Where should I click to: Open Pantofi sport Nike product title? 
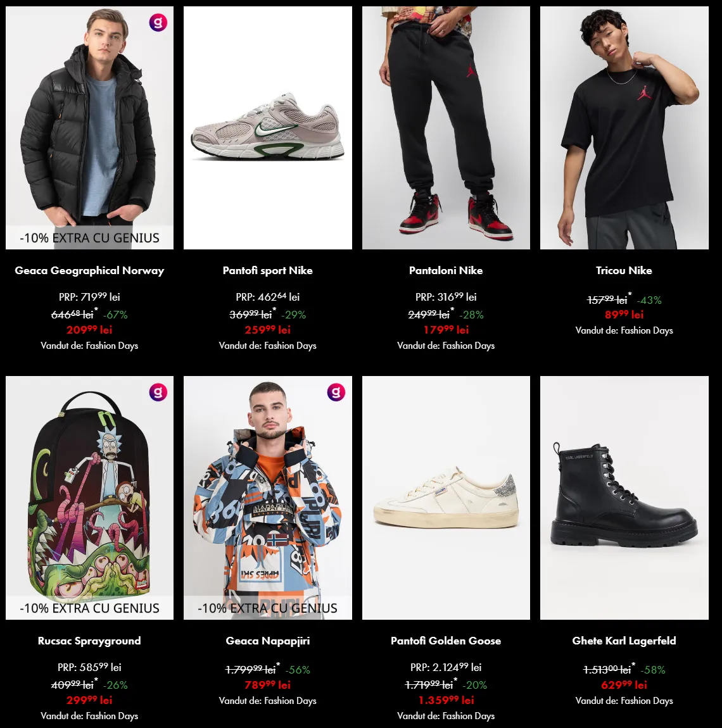(268, 270)
